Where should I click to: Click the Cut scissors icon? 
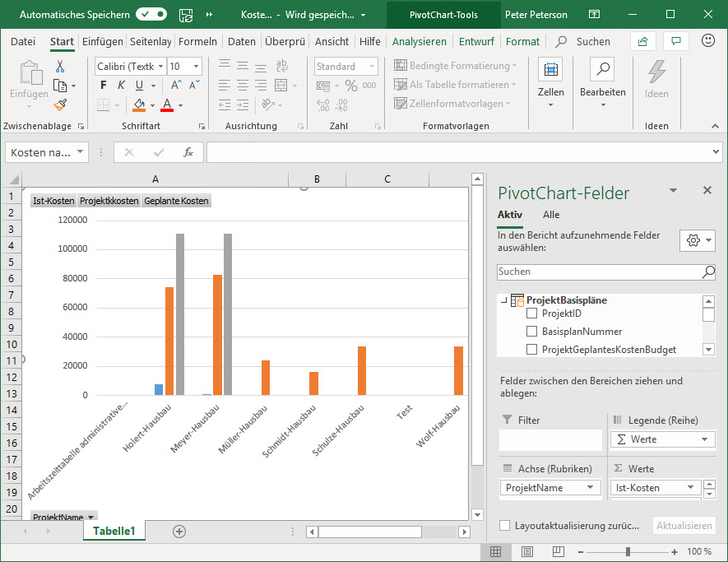tap(60, 67)
